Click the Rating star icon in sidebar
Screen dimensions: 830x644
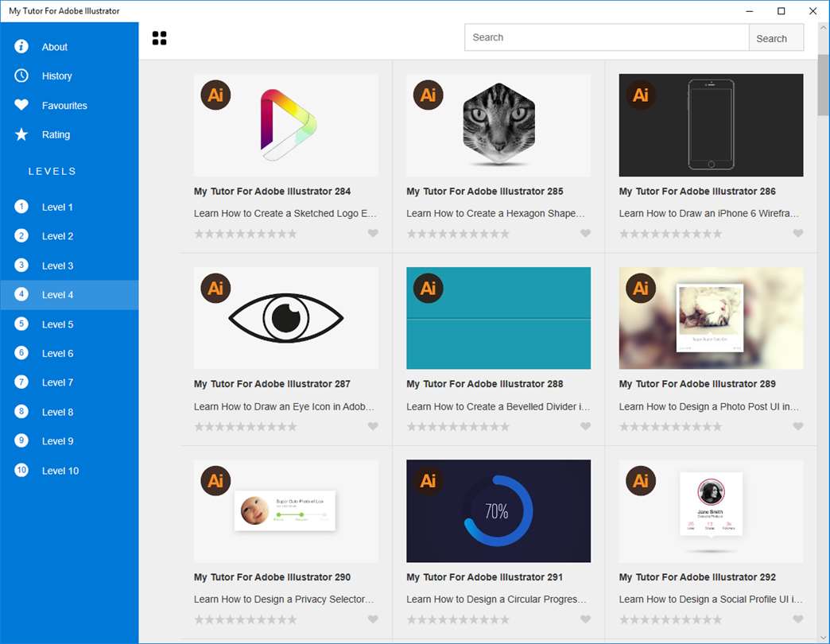(x=21, y=134)
